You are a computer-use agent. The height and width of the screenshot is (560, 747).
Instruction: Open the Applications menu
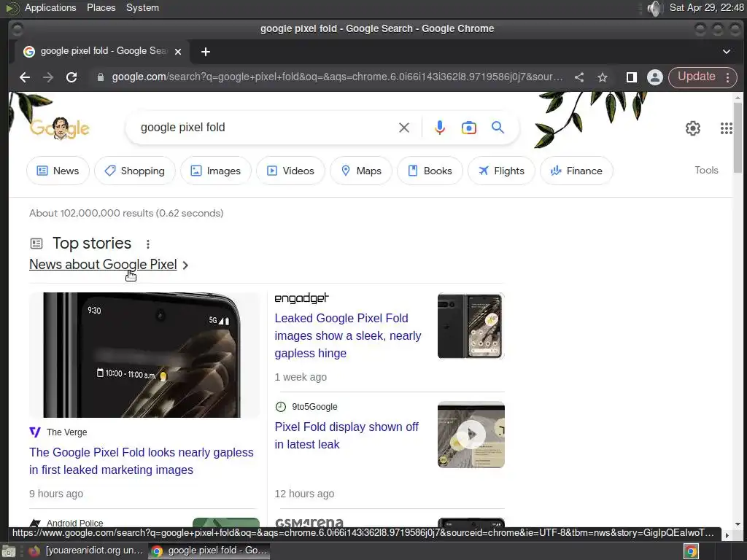click(x=50, y=7)
